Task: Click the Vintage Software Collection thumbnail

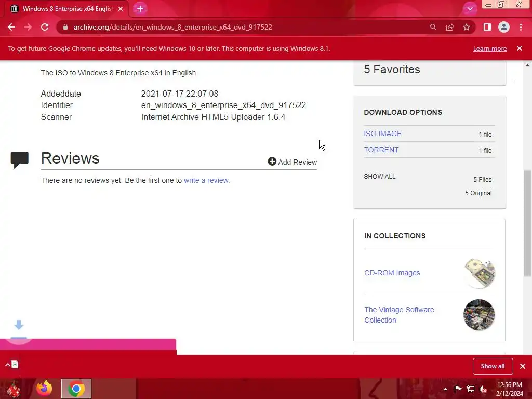Action: (x=479, y=315)
